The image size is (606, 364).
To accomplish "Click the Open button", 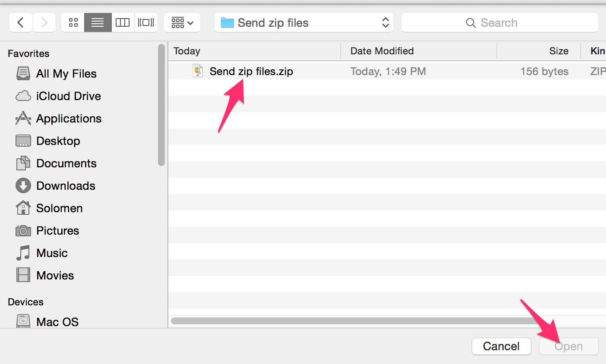I will pyautogui.click(x=569, y=346).
